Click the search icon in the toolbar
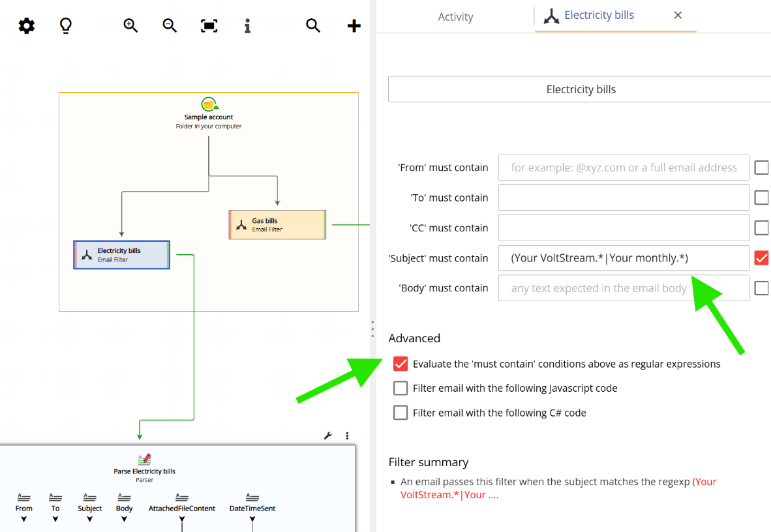The width and height of the screenshot is (771, 532). tap(312, 25)
